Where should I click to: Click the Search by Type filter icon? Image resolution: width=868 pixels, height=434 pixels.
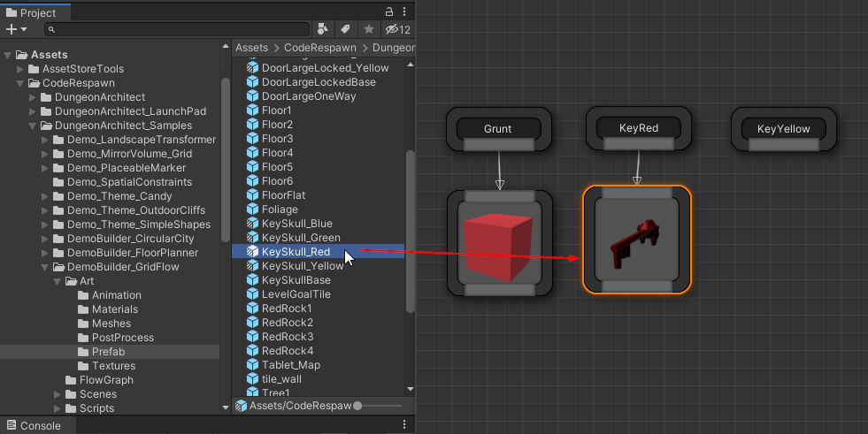[324, 29]
